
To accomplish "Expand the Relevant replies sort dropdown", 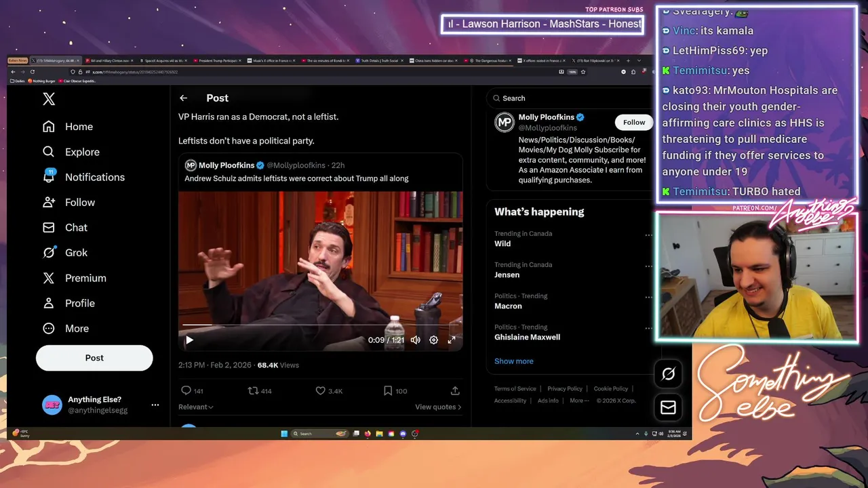I will pyautogui.click(x=196, y=407).
